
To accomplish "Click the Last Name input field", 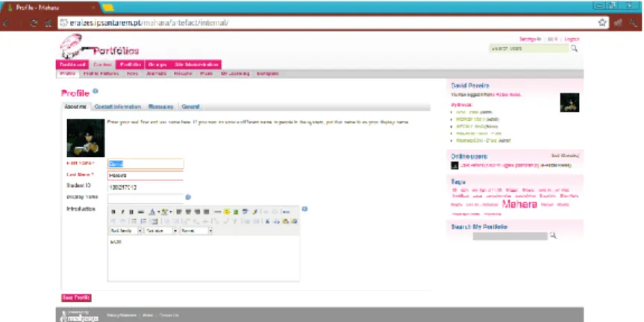I will click(146, 176).
